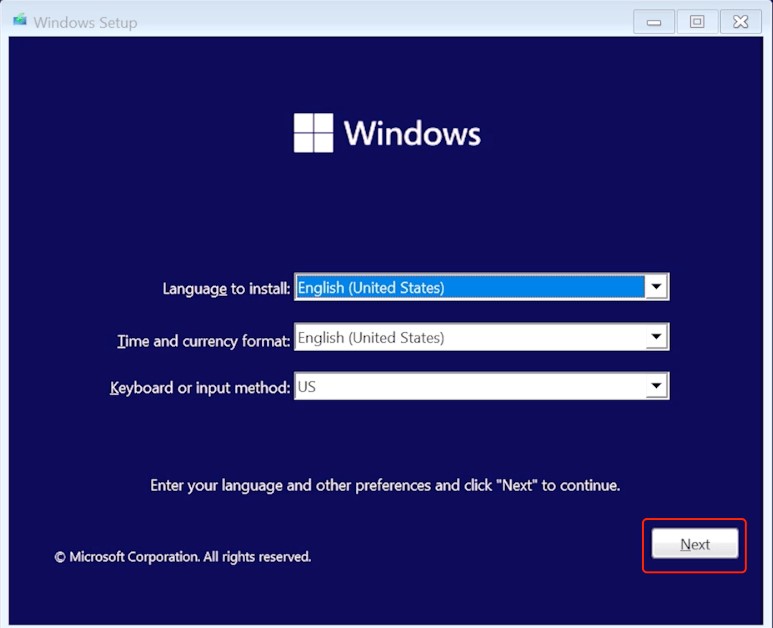Click the Windows Setup title bar icon
773x628 pixels.
[x=20, y=20]
